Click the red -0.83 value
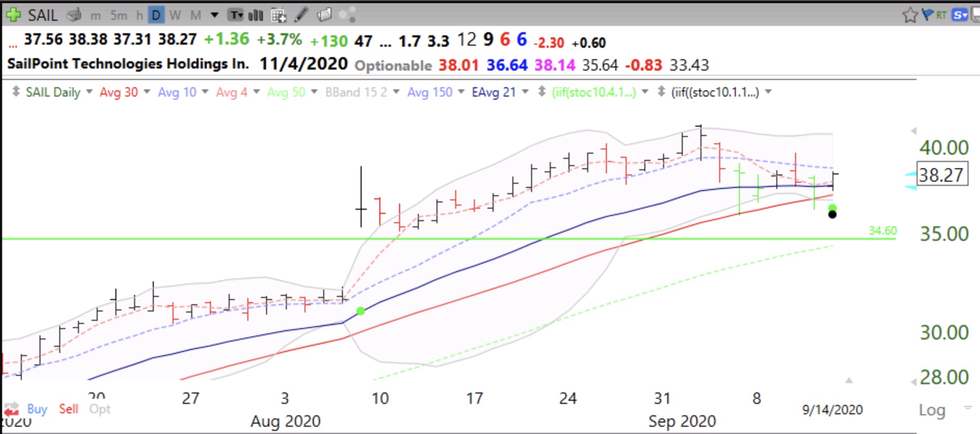Screen dimensions: 980x434 [x=643, y=65]
